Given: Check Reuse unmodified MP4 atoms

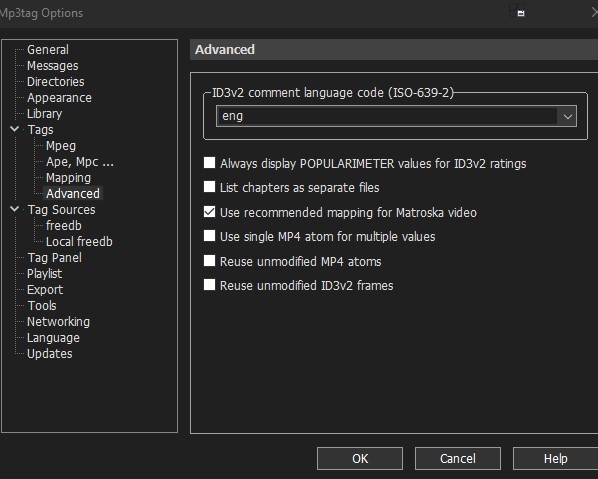Looking at the screenshot, I should pos(209,261).
